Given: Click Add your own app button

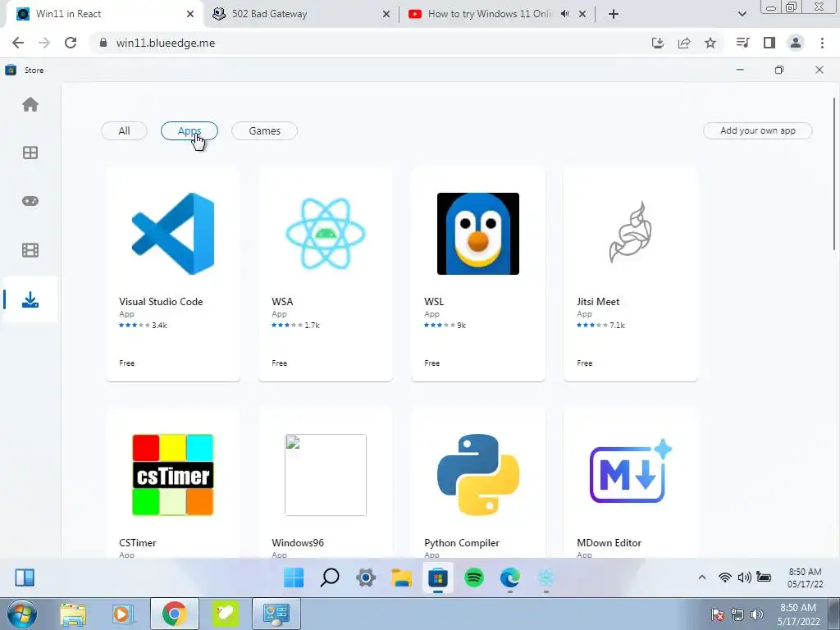Looking at the screenshot, I should point(757,130).
